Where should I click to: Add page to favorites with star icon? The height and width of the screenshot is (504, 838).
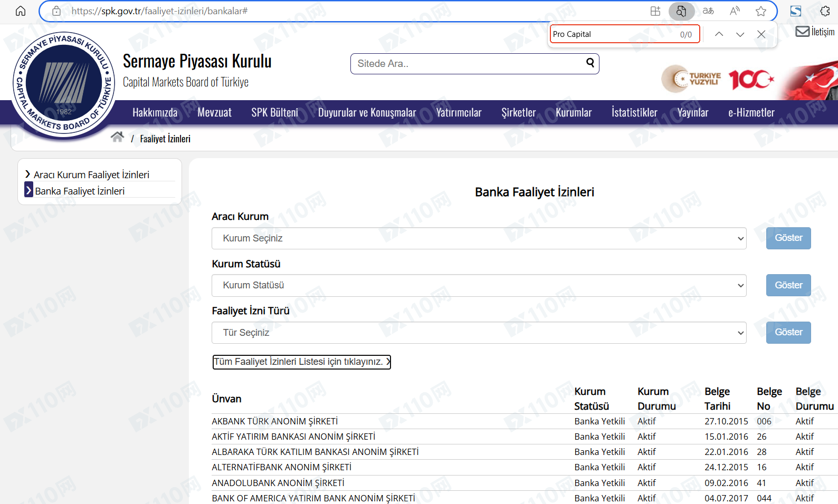pyautogui.click(x=760, y=11)
